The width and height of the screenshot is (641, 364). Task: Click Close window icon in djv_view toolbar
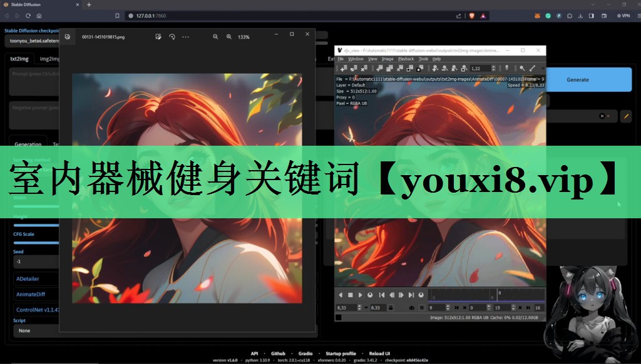400,68
